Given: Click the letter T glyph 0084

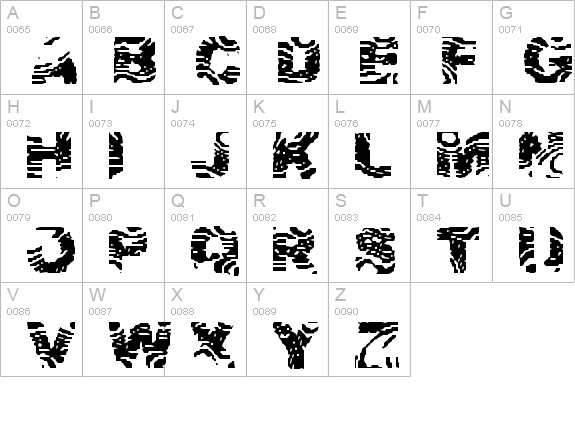Looking at the screenshot, I should 451,235.
